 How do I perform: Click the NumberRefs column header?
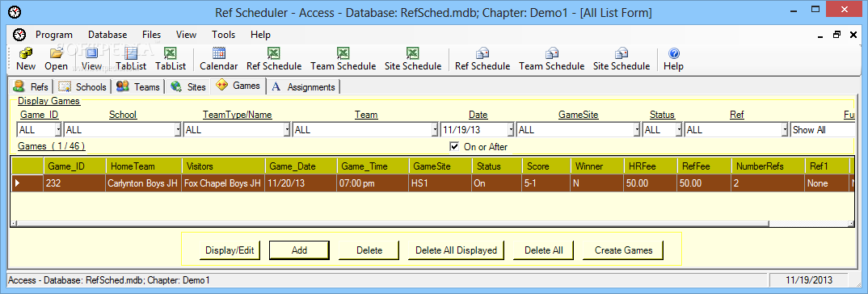click(x=769, y=166)
